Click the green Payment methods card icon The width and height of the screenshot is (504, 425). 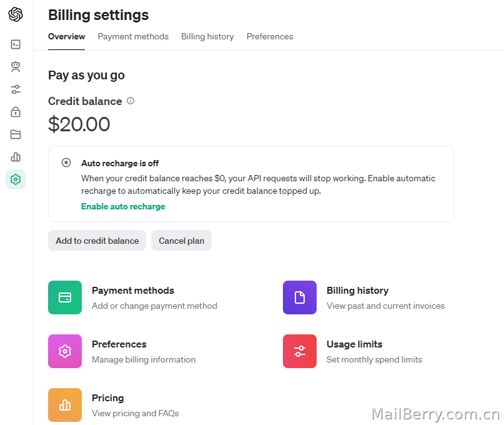pos(65,297)
